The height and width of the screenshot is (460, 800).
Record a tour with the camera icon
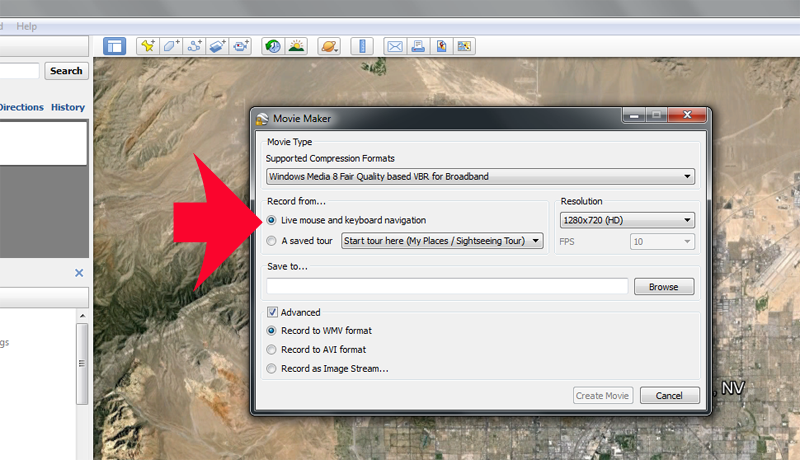(240, 46)
